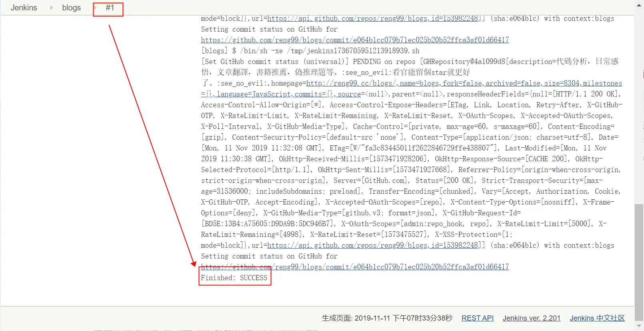Go to the blogs project breadcrumb
644x331 pixels.
[71, 8]
